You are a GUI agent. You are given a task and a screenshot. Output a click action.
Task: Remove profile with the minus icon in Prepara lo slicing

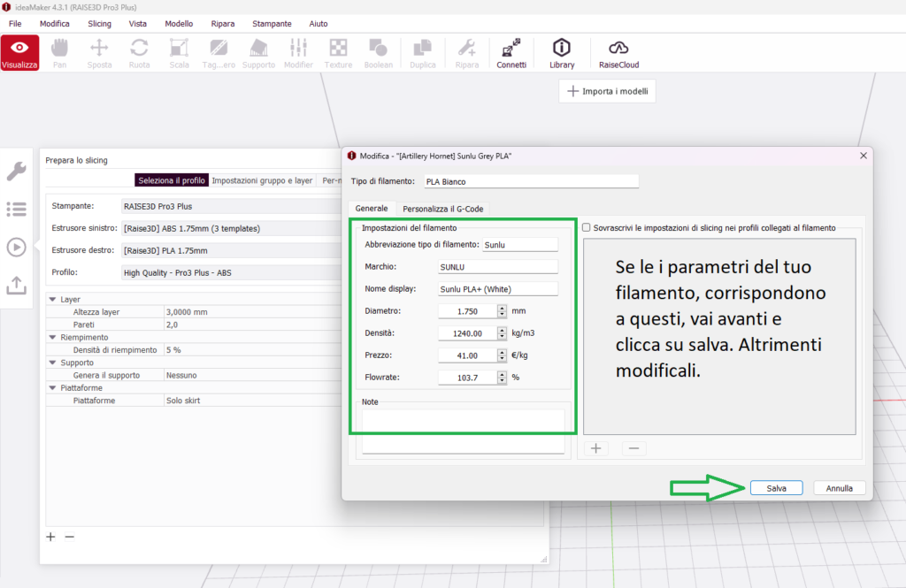pos(69,537)
